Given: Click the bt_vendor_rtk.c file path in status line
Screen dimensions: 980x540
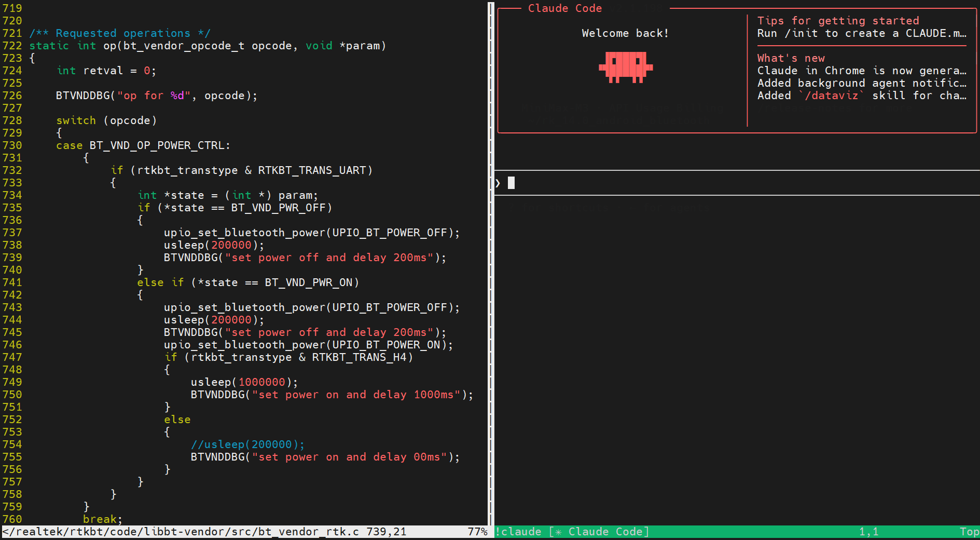Looking at the screenshot, I should point(181,532).
